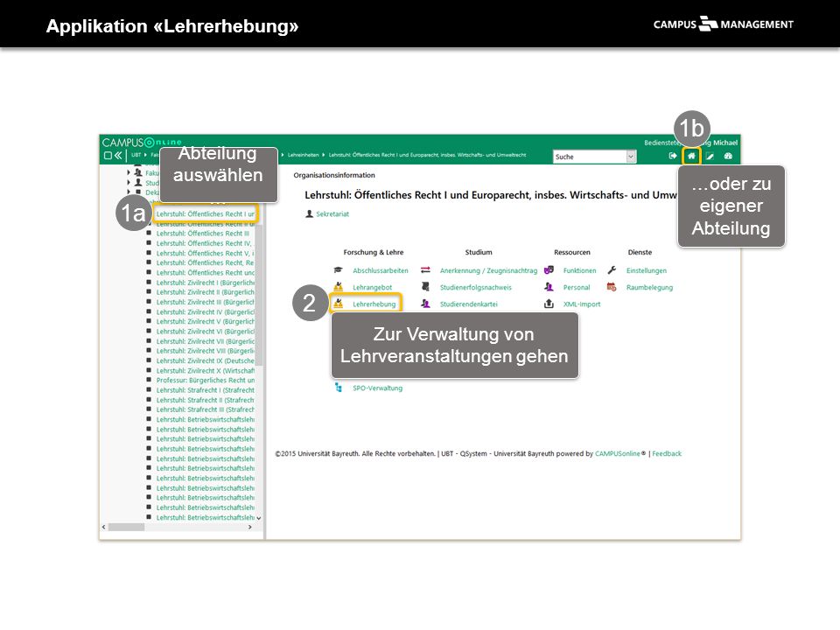Click the upload icon beside XML-Import
The height and width of the screenshot is (630, 840).
pos(549,304)
